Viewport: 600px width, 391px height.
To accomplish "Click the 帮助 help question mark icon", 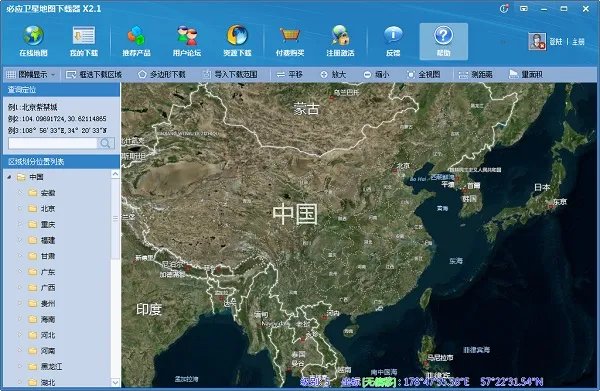I will click(x=443, y=36).
